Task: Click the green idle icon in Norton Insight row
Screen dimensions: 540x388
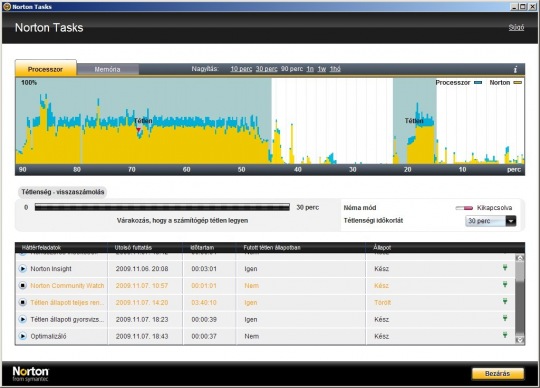Action: click(505, 268)
